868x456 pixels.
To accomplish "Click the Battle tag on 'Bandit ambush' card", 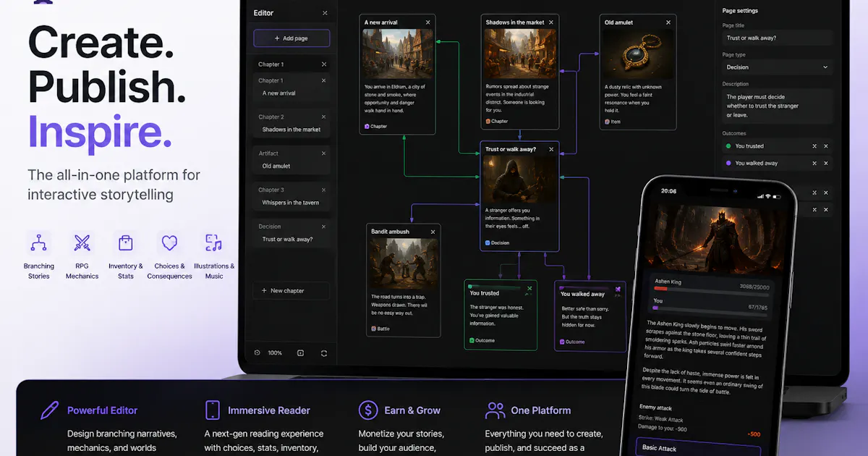I will 380,329.
